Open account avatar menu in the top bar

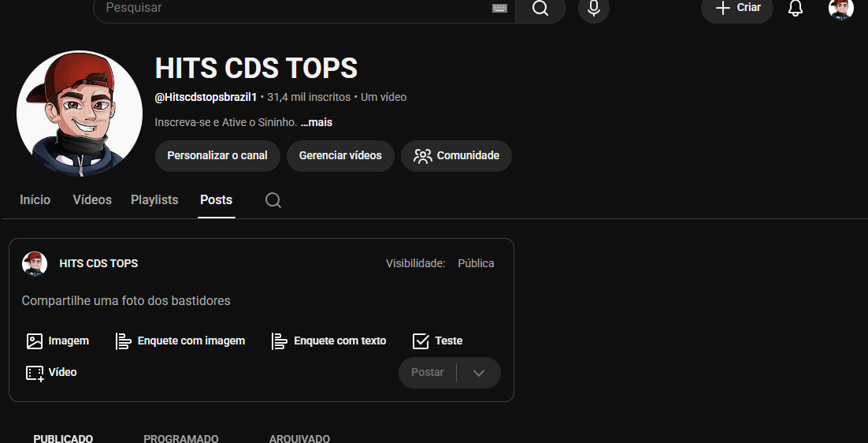(x=841, y=9)
